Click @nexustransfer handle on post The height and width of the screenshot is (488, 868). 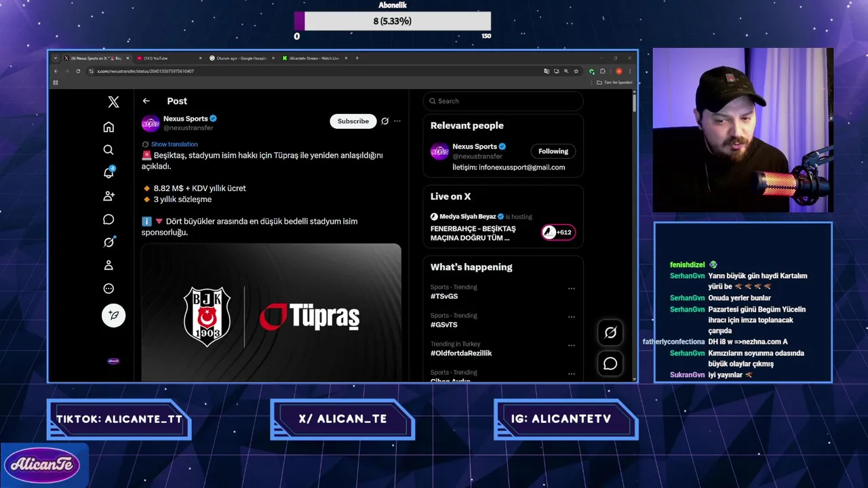coord(188,128)
